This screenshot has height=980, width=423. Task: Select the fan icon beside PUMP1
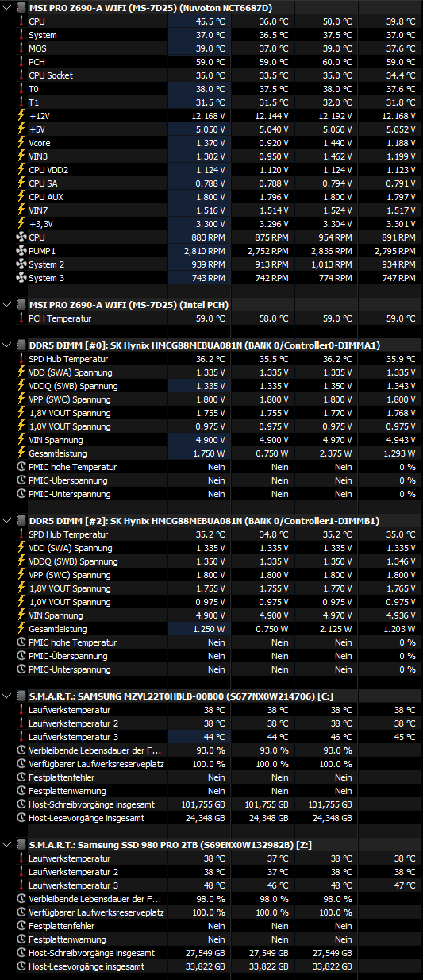point(21,251)
